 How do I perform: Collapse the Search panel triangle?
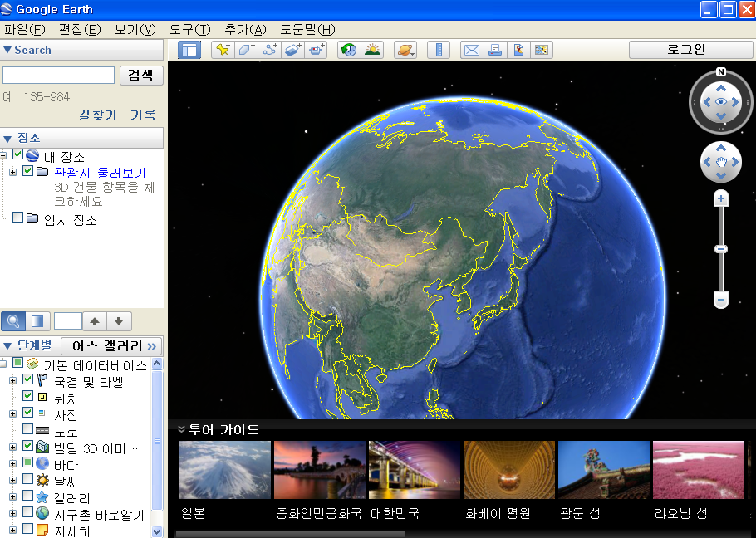(7, 50)
